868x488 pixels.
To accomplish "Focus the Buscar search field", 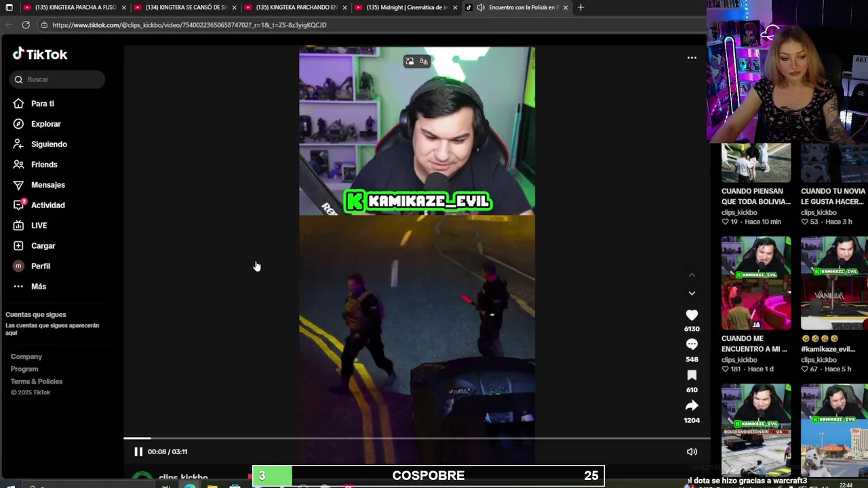I will (57, 79).
